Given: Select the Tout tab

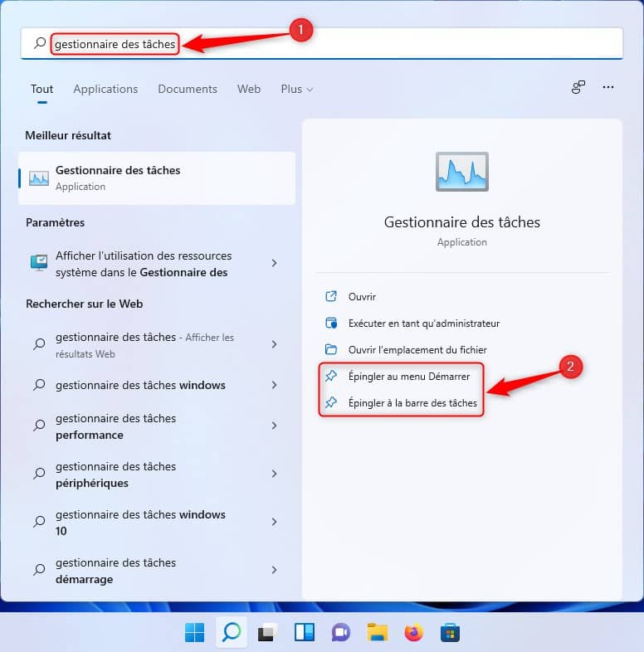Looking at the screenshot, I should [x=41, y=89].
